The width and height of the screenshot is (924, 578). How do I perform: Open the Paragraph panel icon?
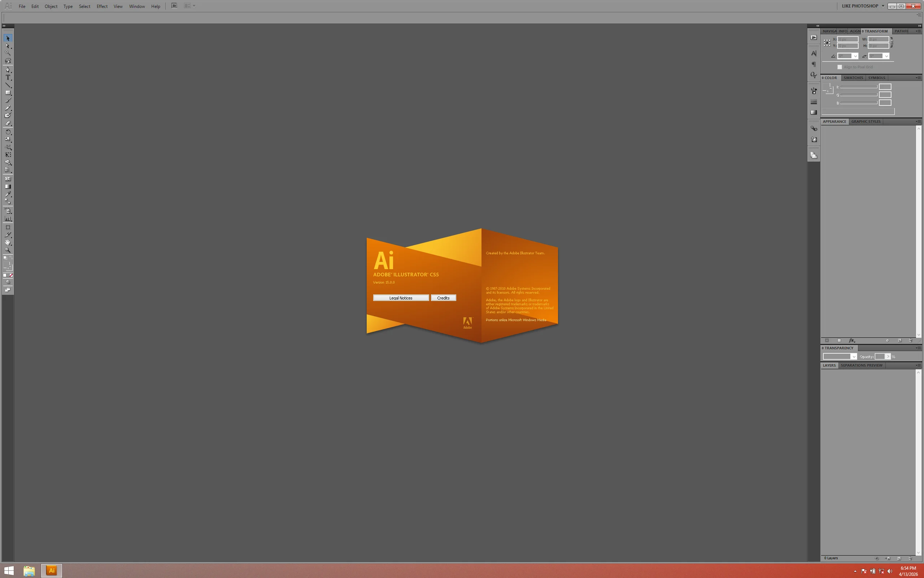click(x=814, y=64)
